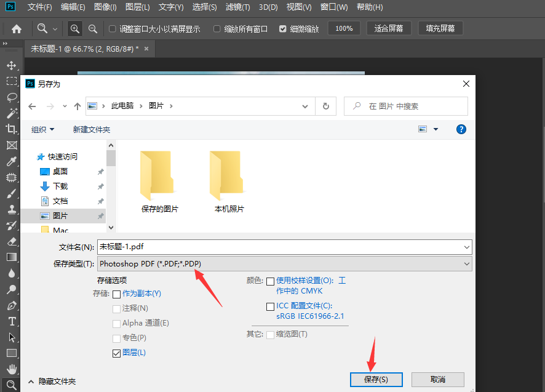This screenshot has height=392, width=545.
Task: Enable zoom all windows checkbox
Action: [217, 29]
